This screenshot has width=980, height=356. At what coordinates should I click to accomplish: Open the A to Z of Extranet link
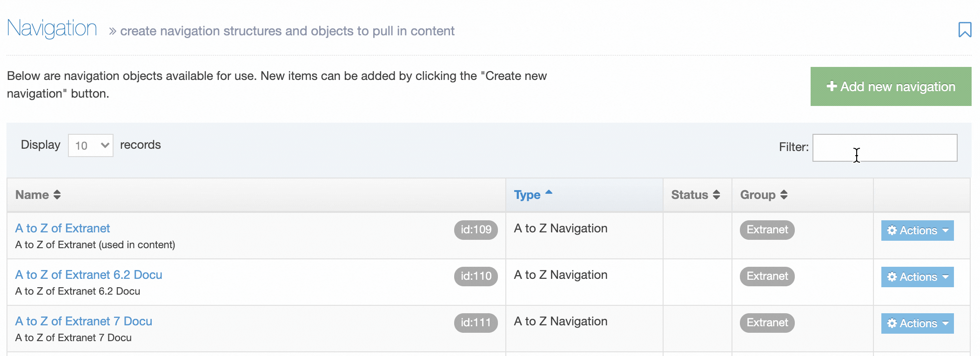click(62, 228)
